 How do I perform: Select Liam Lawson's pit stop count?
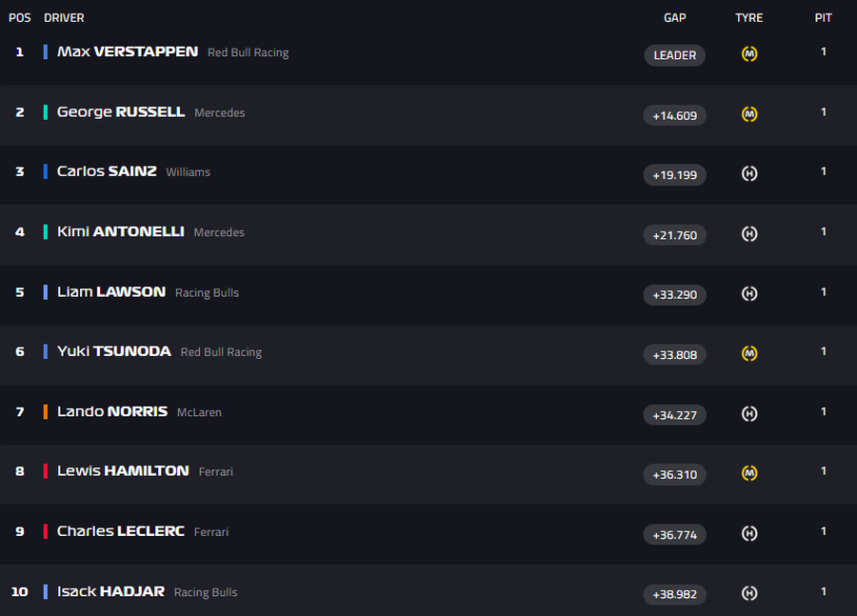click(x=823, y=291)
